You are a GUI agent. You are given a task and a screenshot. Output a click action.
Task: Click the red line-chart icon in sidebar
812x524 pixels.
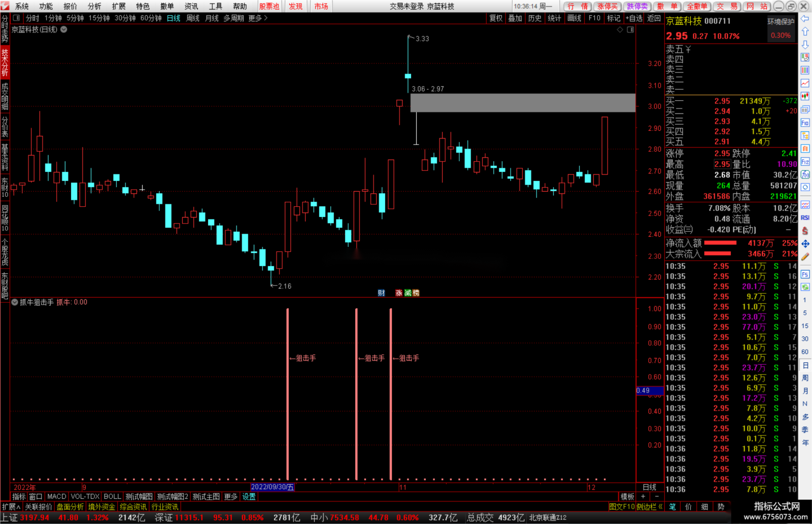805,83
